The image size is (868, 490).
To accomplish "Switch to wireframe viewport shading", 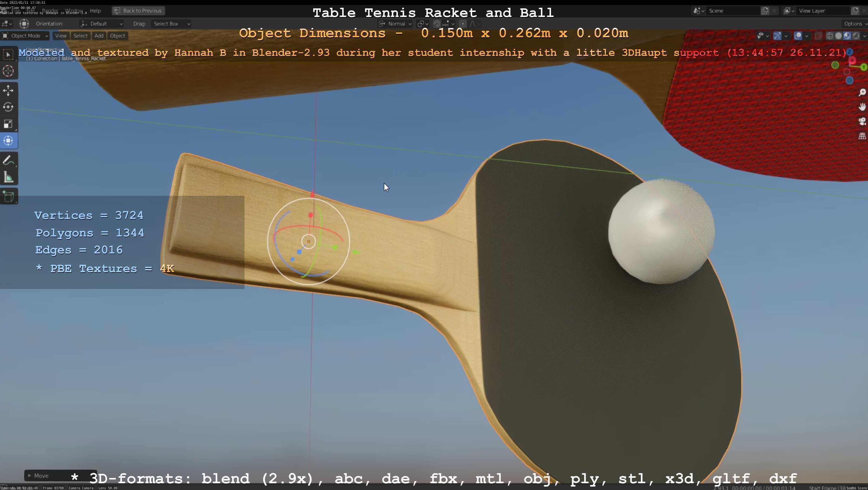I will tap(830, 36).
